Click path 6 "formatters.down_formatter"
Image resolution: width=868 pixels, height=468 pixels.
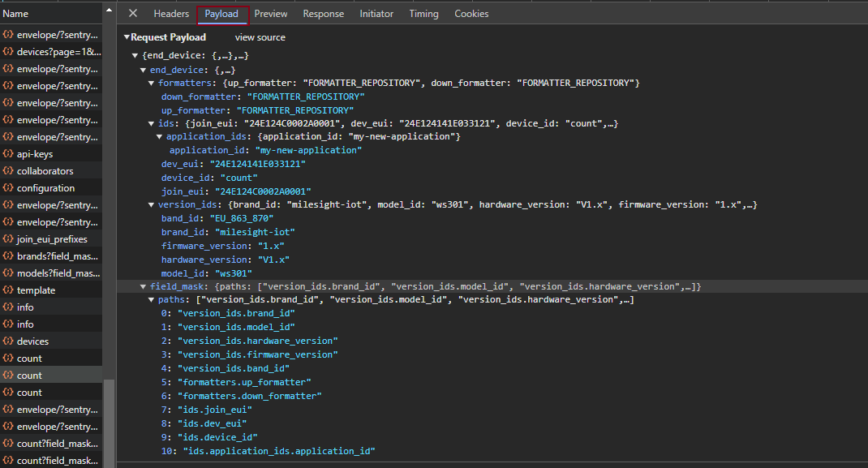(x=250, y=397)
